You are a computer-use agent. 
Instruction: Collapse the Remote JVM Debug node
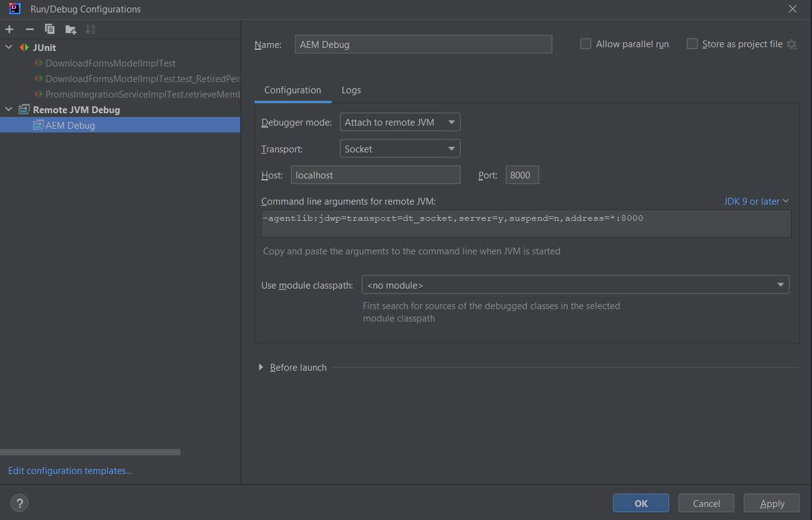(9, 109)
